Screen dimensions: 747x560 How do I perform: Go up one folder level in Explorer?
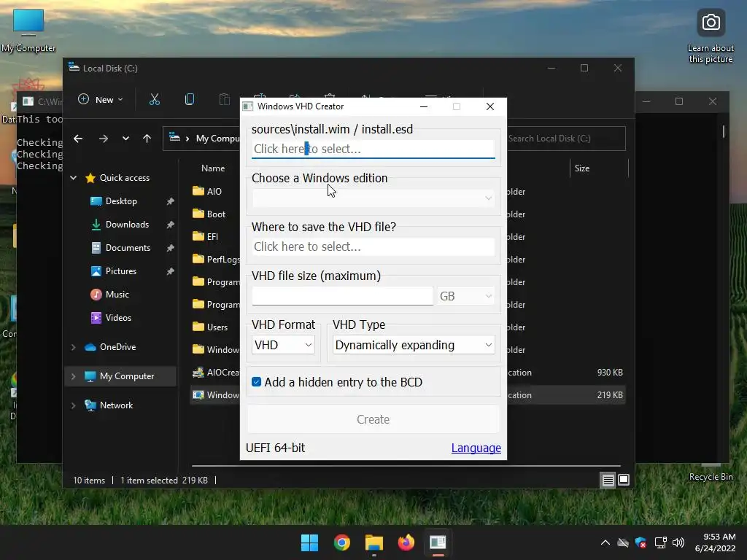click(147, 139)
